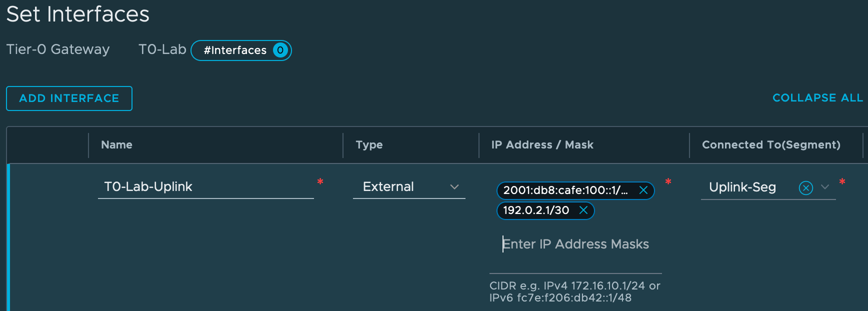Clear the Uplink-Seg segment selection
The image size is (868, 311).
(806, 188)
